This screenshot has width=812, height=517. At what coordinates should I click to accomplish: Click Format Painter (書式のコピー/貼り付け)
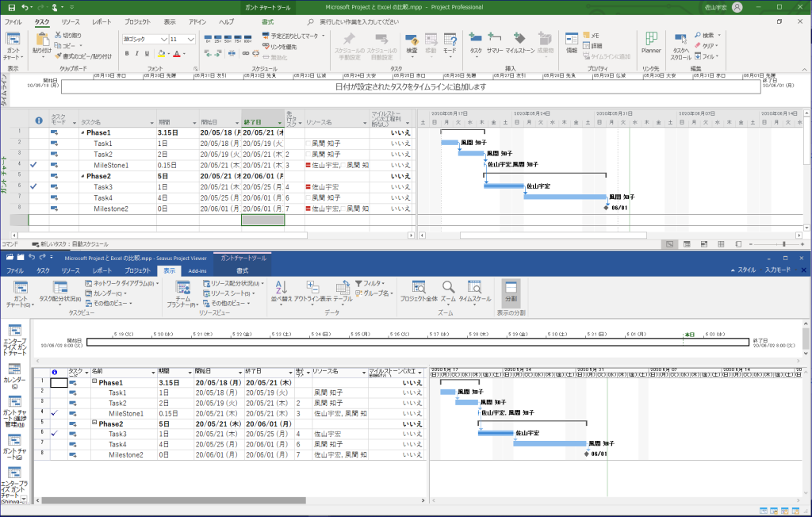pos(82,56)
